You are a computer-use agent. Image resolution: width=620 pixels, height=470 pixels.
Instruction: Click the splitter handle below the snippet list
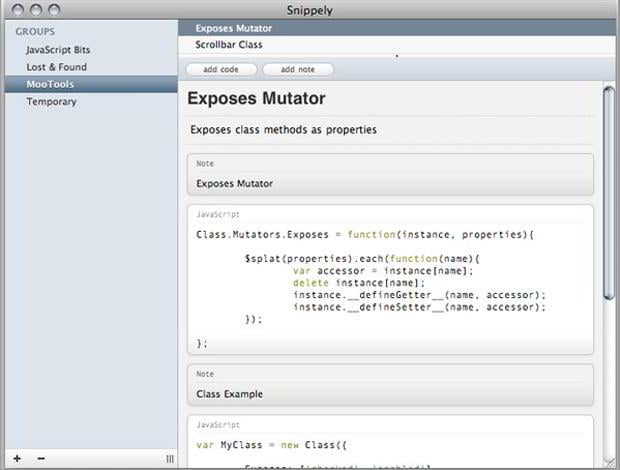tap(397, 56)
